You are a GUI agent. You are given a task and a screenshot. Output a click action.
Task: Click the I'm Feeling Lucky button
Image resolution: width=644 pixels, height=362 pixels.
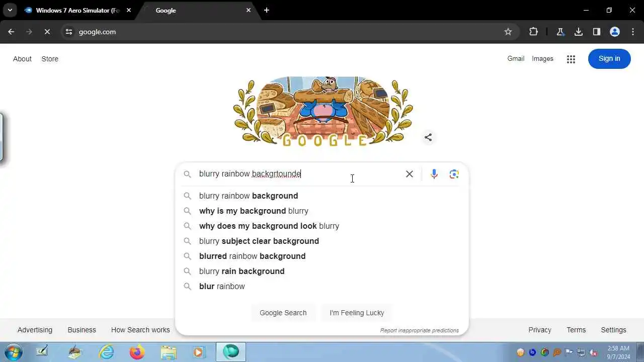(357, 313)
